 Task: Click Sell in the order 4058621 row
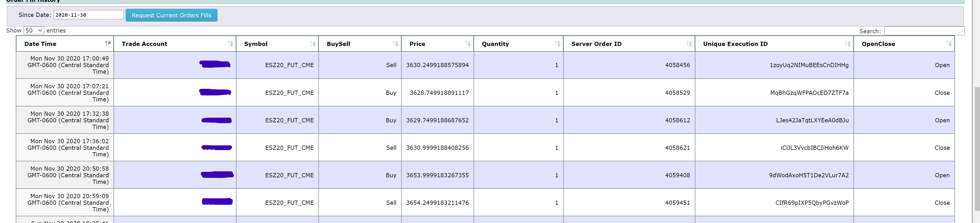click(391, 148)
